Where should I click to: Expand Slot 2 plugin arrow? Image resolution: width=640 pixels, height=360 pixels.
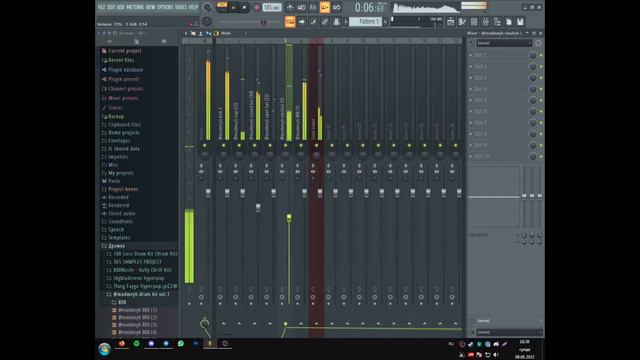tap(471, 67)
